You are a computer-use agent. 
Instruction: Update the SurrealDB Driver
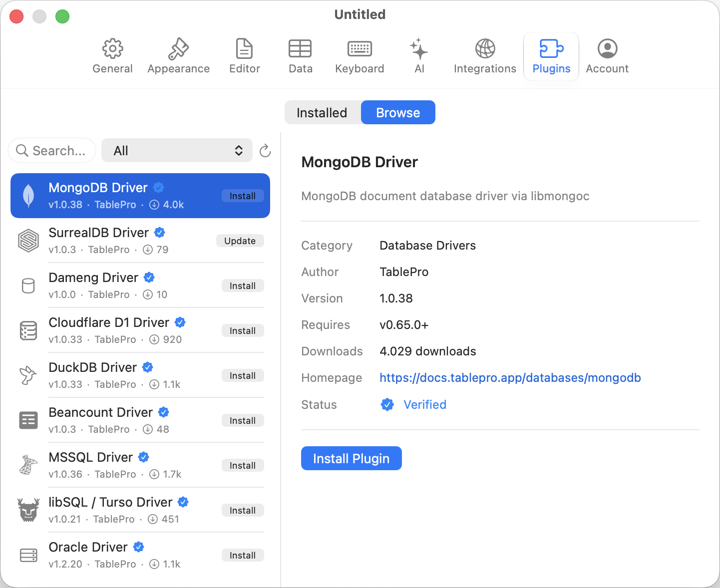[240, 241]
